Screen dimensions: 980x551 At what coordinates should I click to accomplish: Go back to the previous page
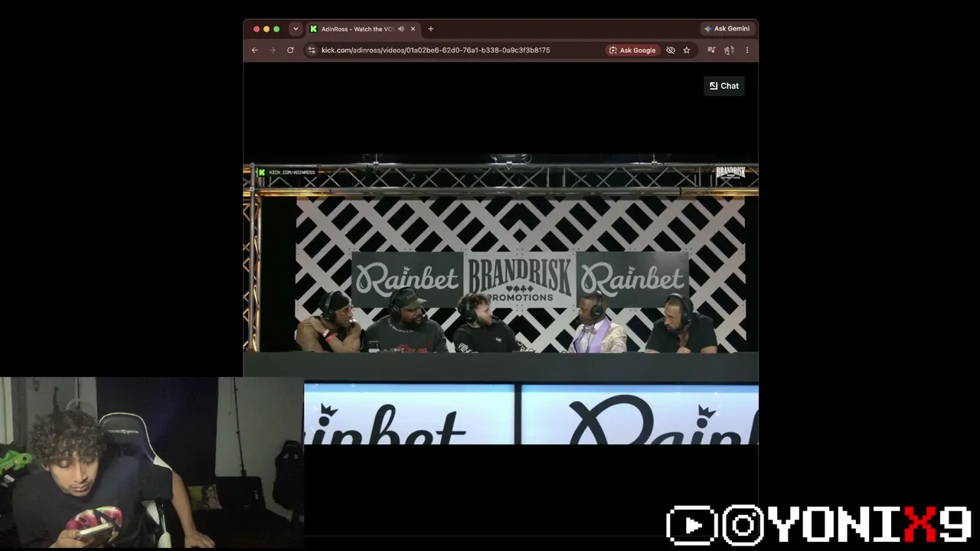(x=255, y=50)
